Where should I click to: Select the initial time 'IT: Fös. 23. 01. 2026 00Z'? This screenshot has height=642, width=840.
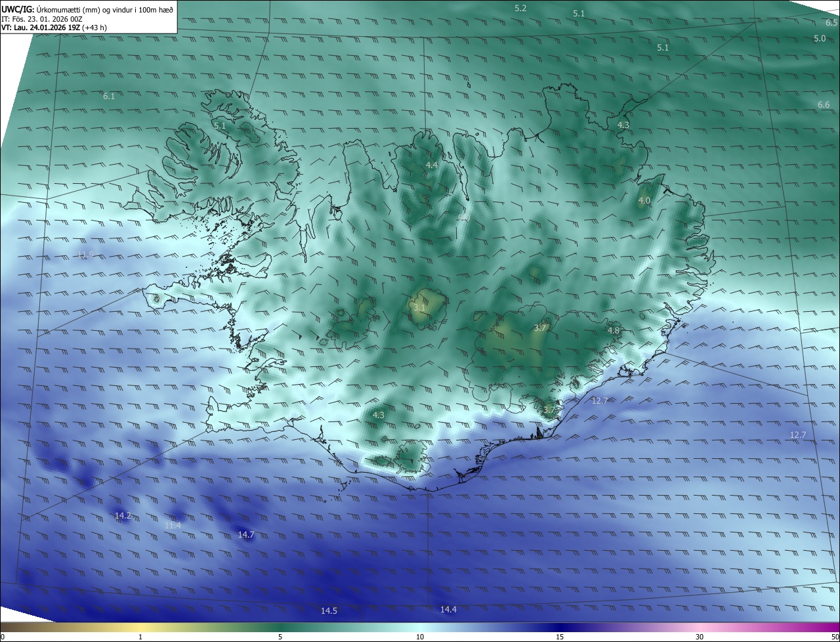(x=42, y=19)
